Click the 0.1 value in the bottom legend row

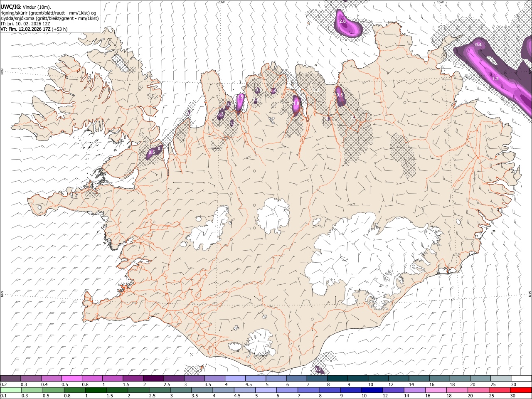pyautogui.click(x=4, y=396)
